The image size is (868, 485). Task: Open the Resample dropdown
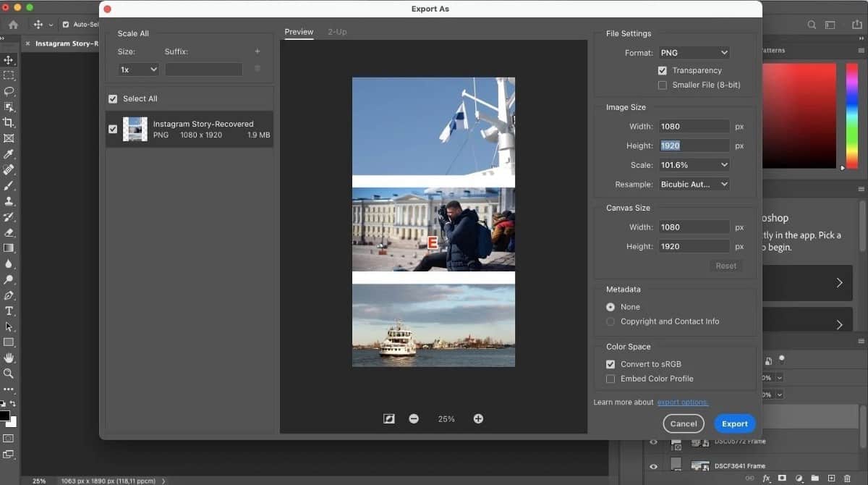(x=693, y=184)
